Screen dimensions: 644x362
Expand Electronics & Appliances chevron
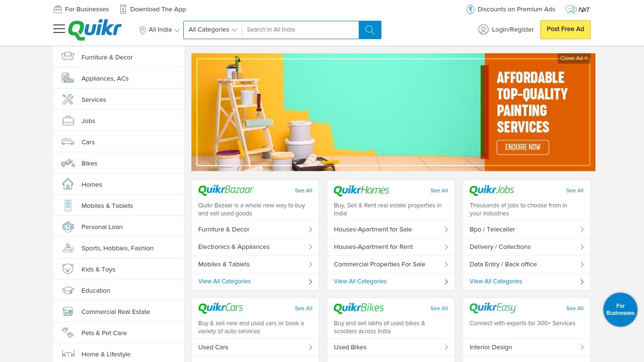(x=311, y=247)
